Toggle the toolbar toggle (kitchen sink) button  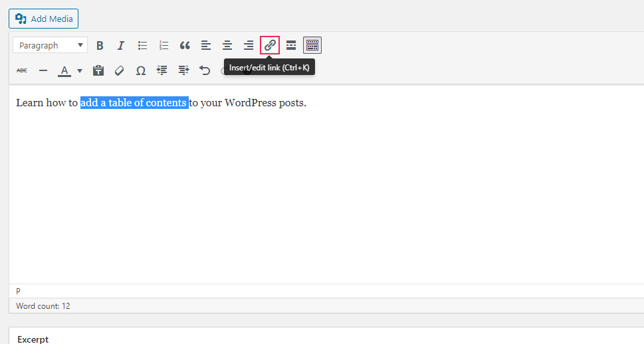pyautogui.click(x=312, y=45)
